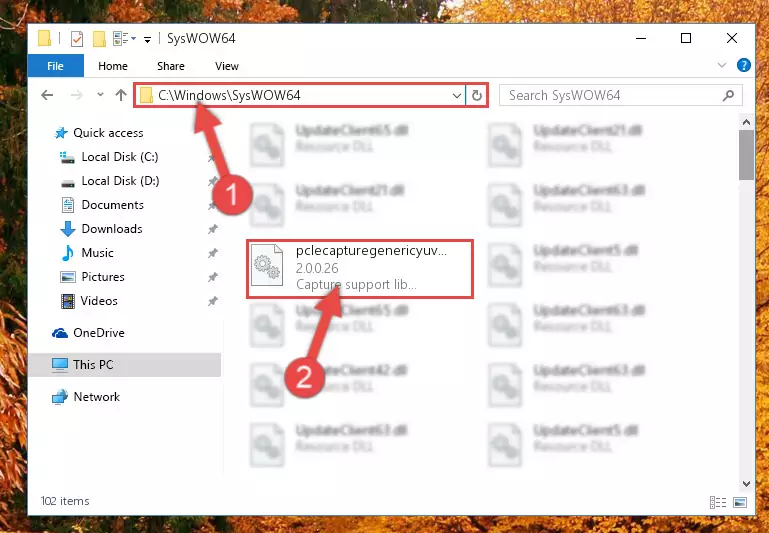Click the This PC monitor icon

pos(60,365)
